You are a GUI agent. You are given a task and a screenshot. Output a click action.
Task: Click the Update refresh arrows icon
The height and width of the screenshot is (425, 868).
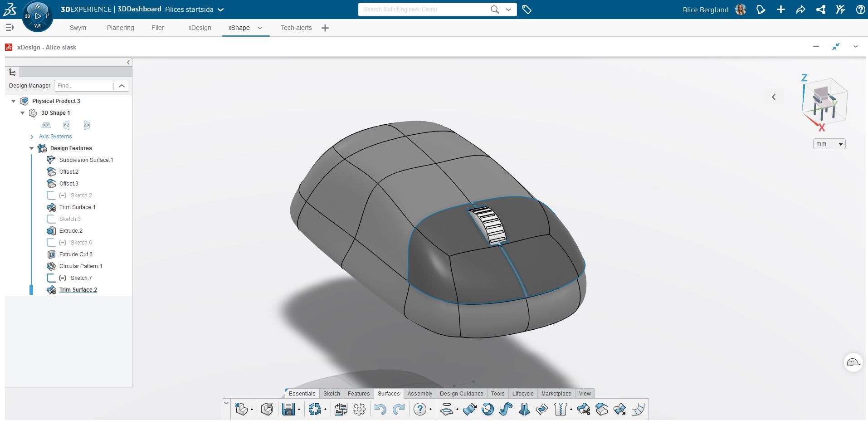(314, 409)
